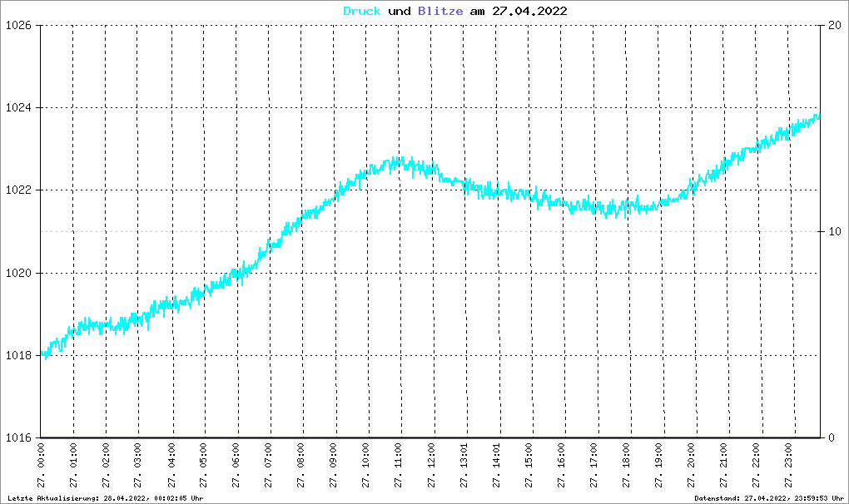Click the word 'Druck' in the chart title
The width and height of the screenshot is (849, 504).
pos(362,11)
